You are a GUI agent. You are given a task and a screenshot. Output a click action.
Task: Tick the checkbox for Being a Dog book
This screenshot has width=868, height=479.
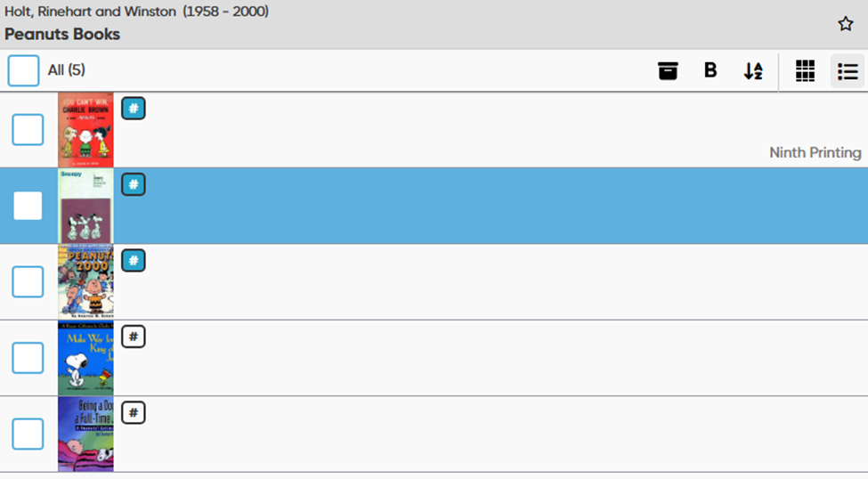pos(28,434)
